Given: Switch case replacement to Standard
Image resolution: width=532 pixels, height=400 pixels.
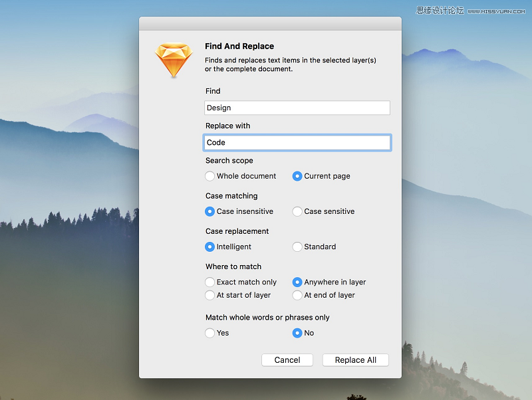Looking at the screenshot, I should pyautogui.click(x=297, y=247).
